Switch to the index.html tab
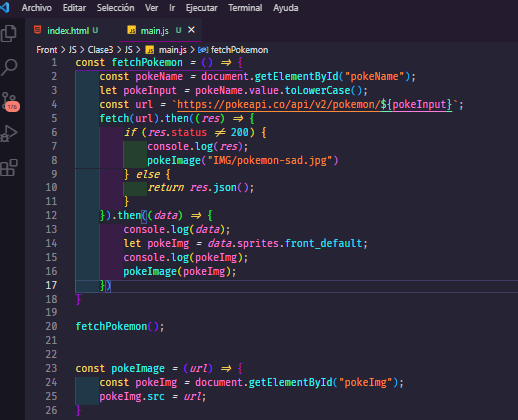Image resolution: width=518 pixels, height=420 pixels. click(68, 30)
